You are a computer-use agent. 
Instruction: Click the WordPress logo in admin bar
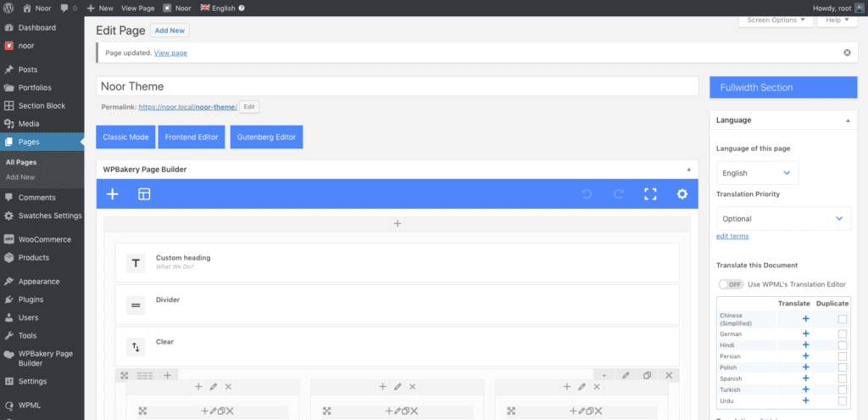8,8
